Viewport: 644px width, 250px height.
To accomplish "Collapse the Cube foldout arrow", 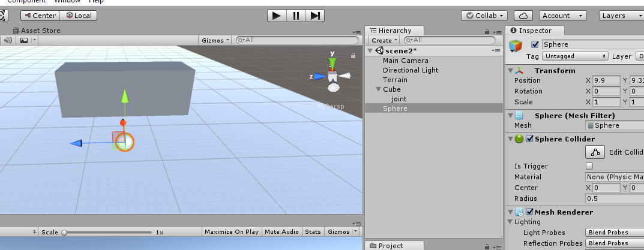I will (378, 89).
